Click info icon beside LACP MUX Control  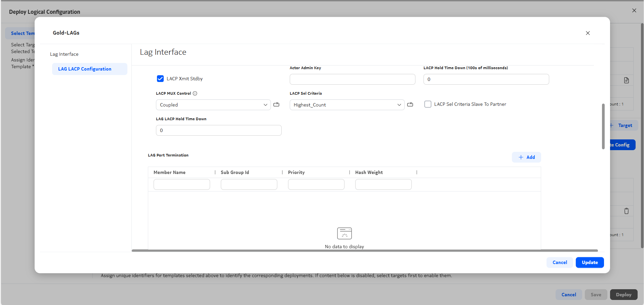(x=195, y=93)
